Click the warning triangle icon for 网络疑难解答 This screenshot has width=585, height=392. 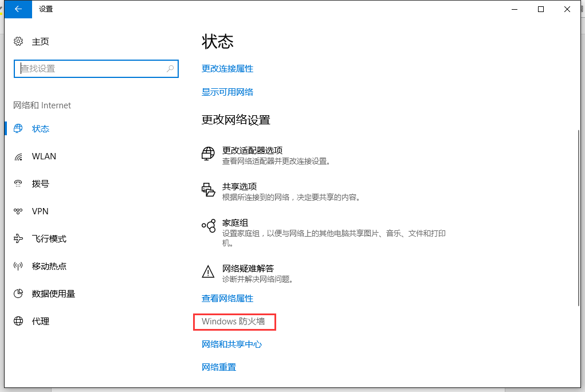coord(208,272)
